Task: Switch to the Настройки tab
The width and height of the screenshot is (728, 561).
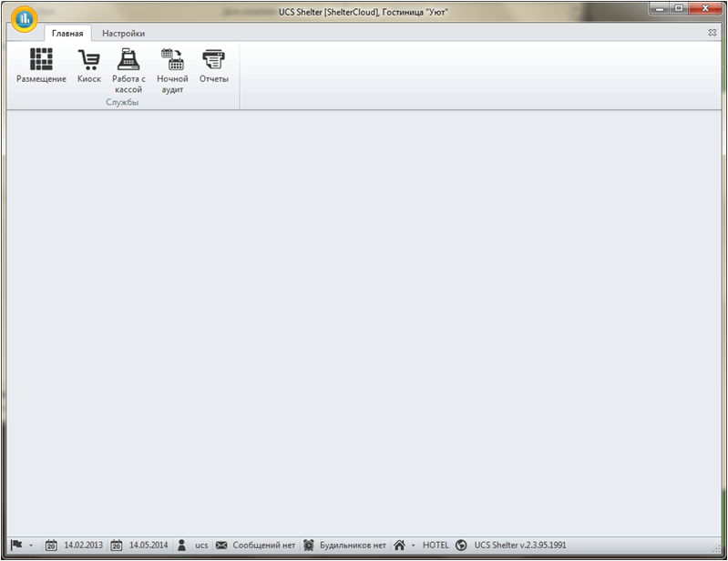Action: point(124,34)
